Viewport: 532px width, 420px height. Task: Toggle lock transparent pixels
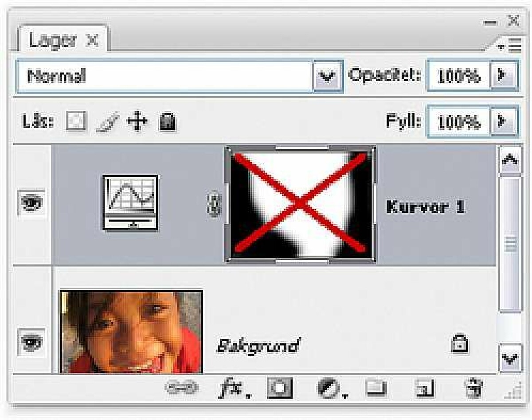pyautogui.click(x=76, y=121)
